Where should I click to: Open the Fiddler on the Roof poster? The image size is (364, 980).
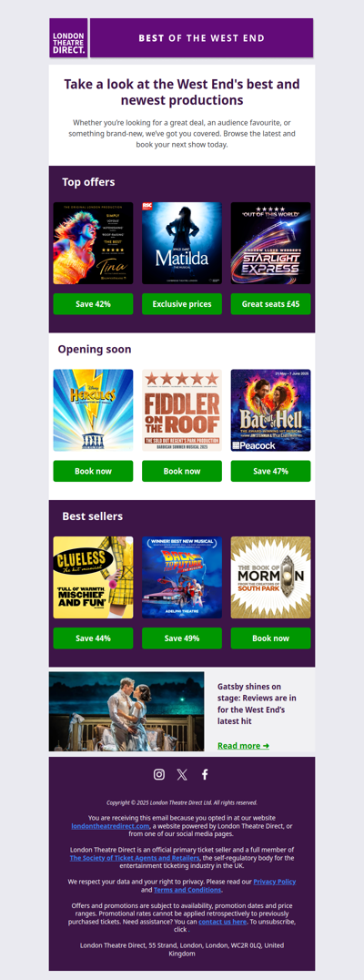[182, 410]
